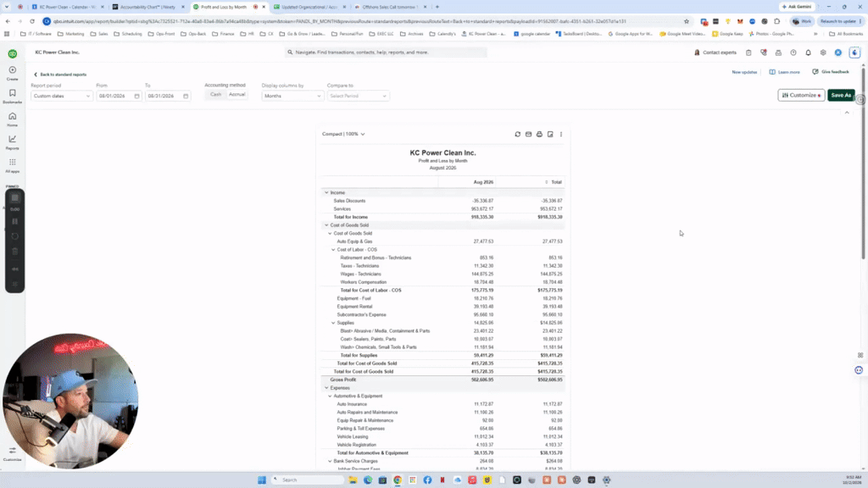Export the report using the export icon
This screenshot has height=488, width=868.
click(550, 135)
